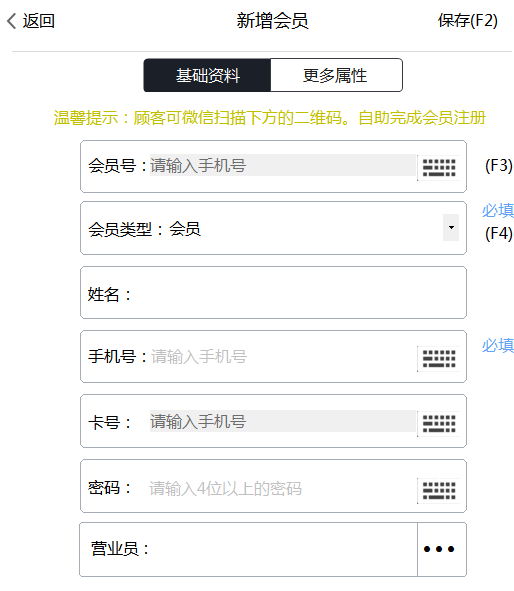Open keypad icon in 手机号 row

(x=439, y=358)
